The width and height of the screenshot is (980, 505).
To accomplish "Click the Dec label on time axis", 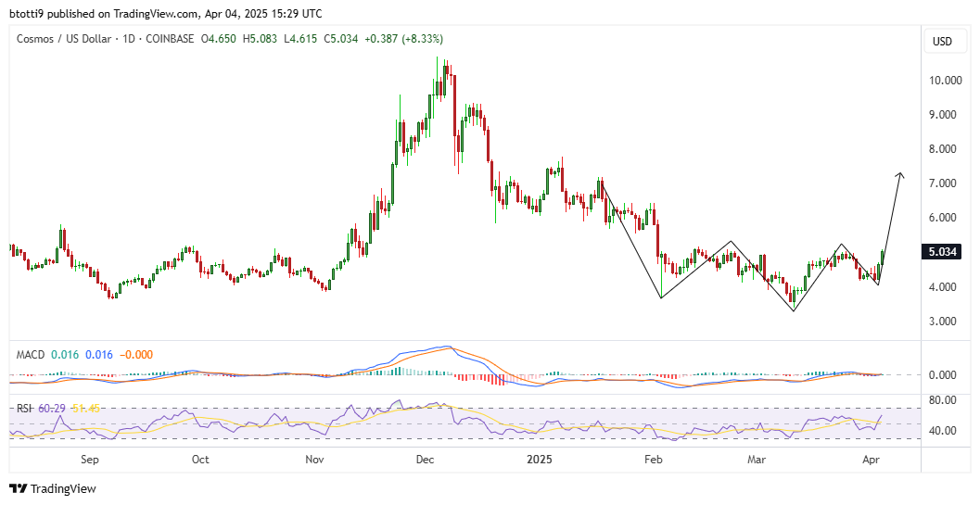I will point(425,460).
